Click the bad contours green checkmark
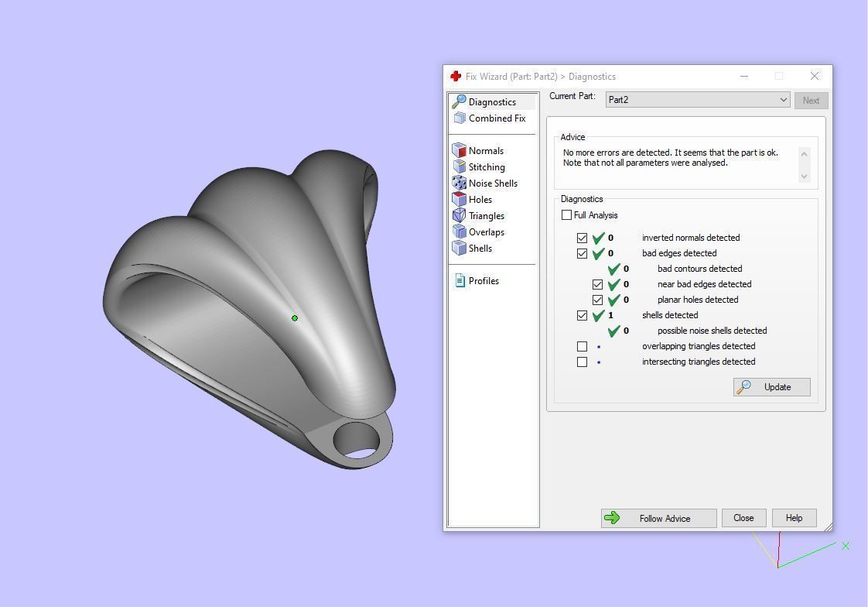 (x=614, y=269)
